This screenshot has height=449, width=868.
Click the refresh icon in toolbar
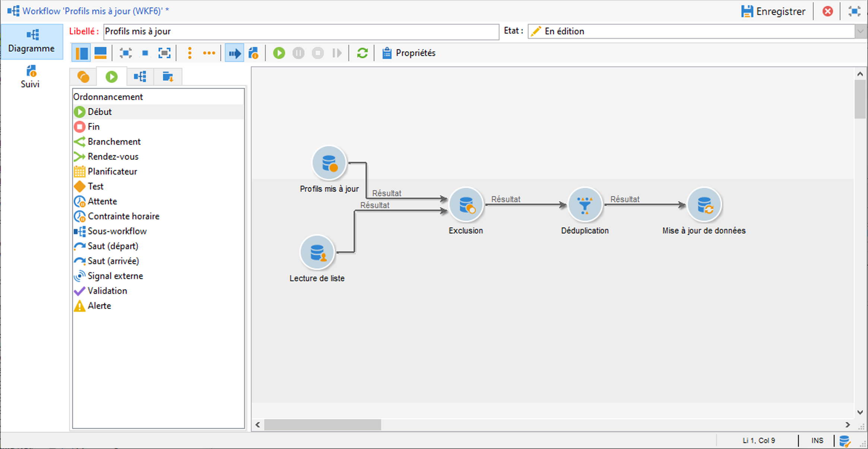tap(362, 53)
